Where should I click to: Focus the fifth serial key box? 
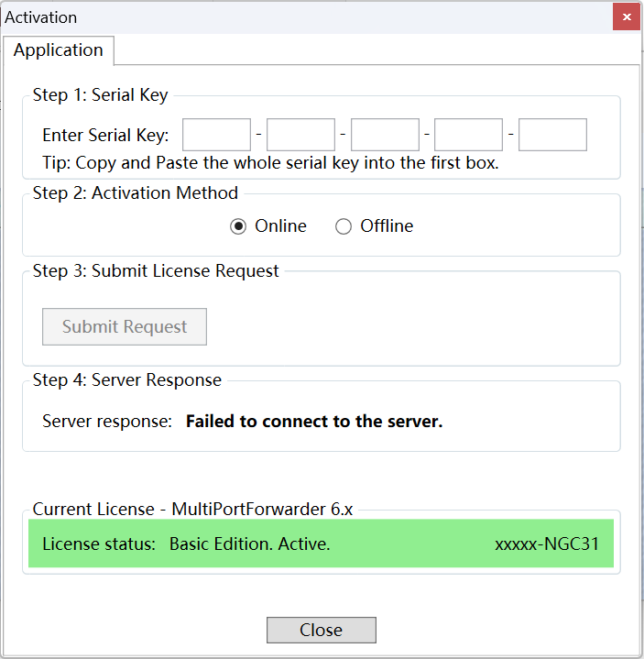click(552, 135)
